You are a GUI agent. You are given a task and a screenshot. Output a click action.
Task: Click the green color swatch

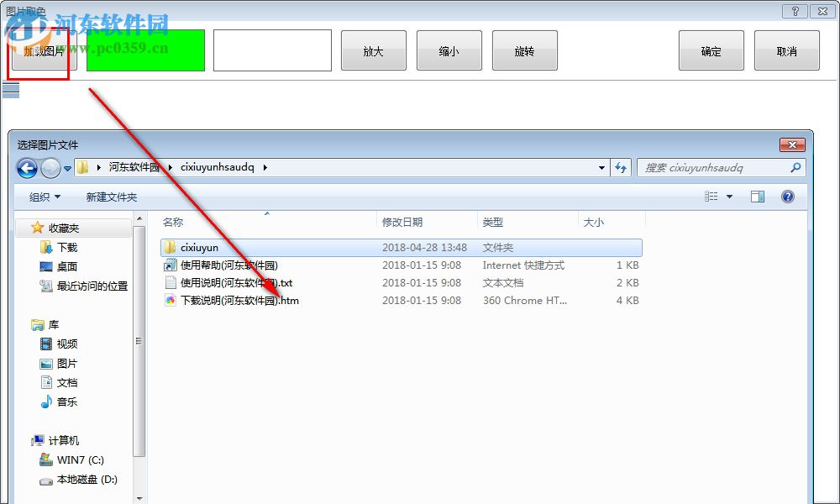click(145, 50)
